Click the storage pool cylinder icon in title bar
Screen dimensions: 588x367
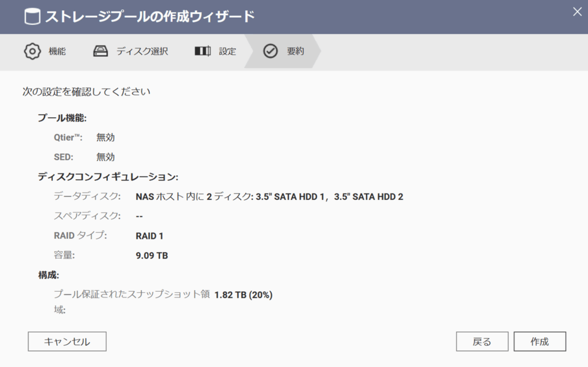tap(32, 17)
